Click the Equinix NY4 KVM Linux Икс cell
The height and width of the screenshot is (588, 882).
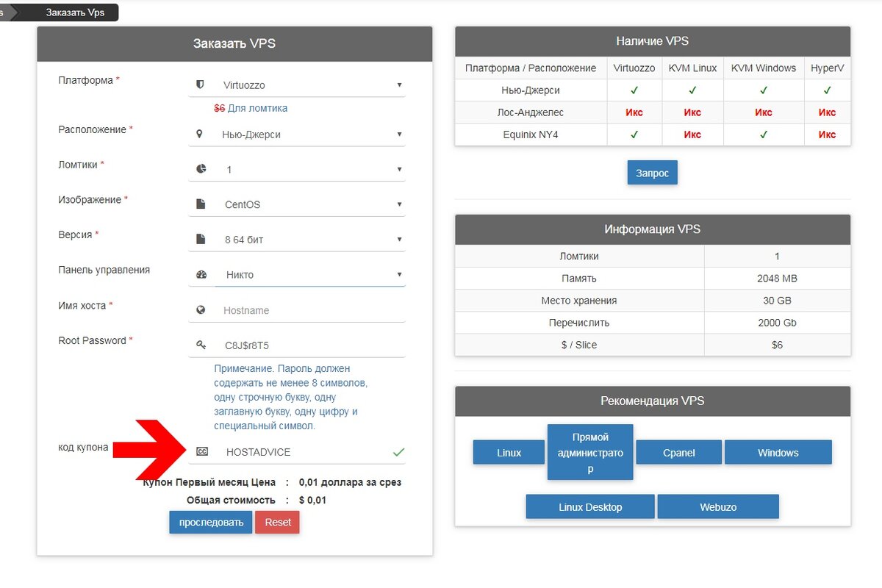pyautogui.click(x=692, y=135)
